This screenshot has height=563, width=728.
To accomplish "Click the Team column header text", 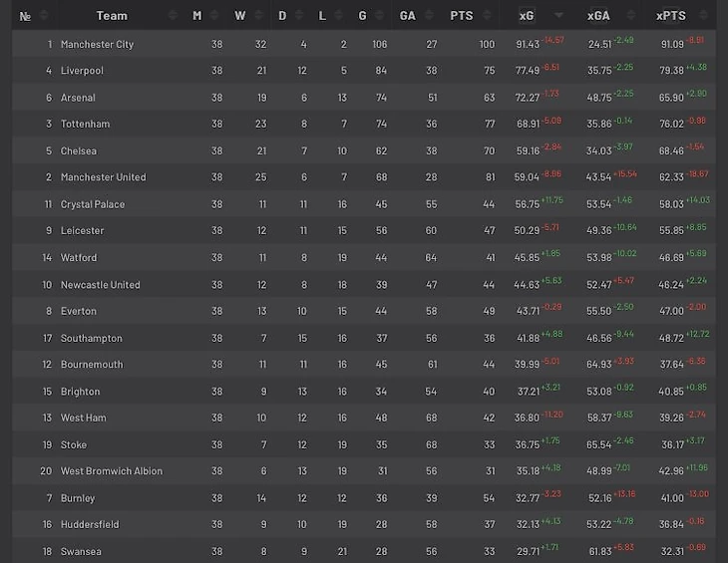I will coord(112,16).
